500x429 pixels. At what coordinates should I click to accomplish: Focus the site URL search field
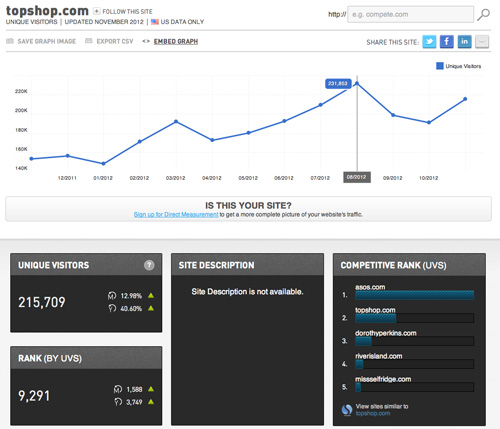(x=410, y=14)
